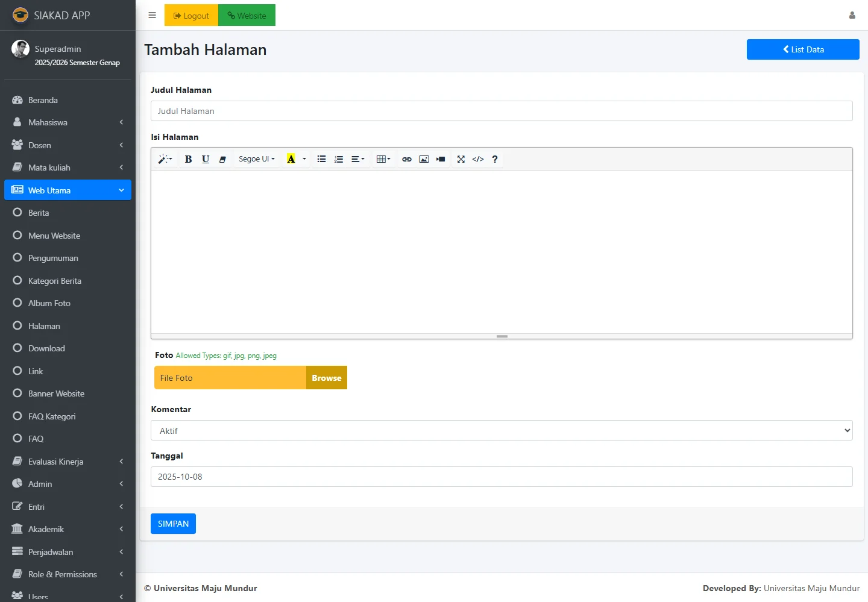The image size is (868, 602).
Task: Click the SIMPAN button
Action: click(173, 524)
